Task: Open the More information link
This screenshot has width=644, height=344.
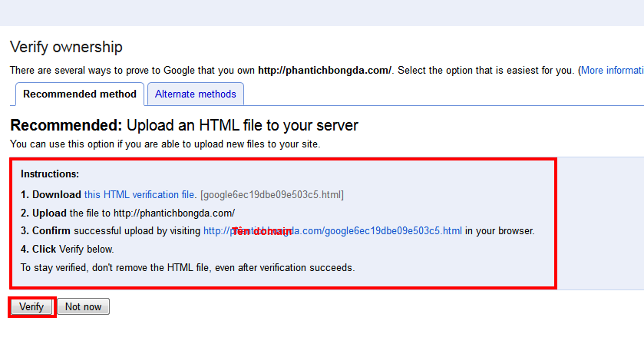Action: click(612, 71)
